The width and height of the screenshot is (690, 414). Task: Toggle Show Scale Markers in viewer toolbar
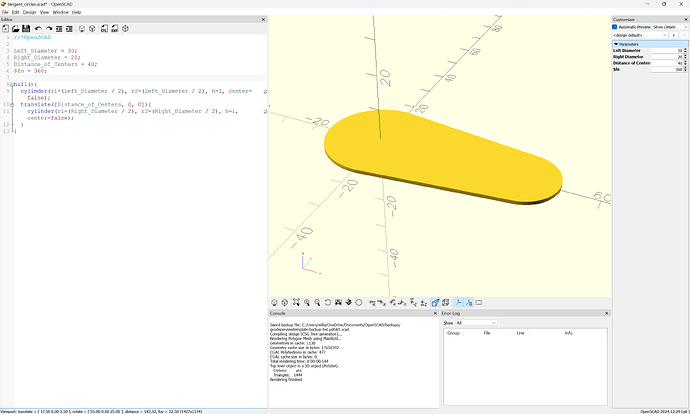click(x=469, y=302)
